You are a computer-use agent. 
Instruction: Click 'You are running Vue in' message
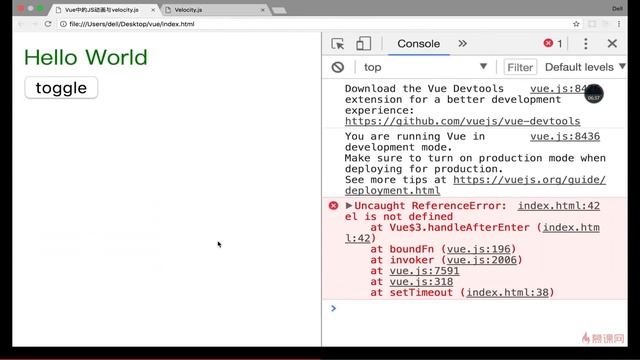point(415,136)
